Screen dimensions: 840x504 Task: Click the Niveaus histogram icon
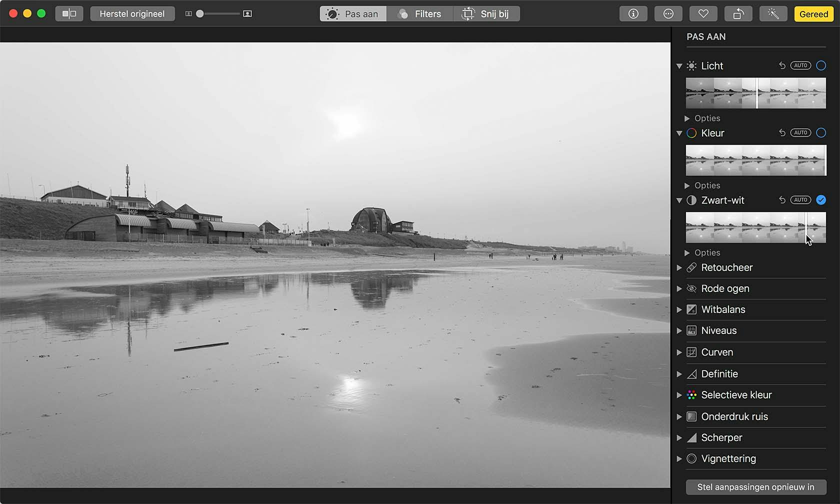click(x=691, y=330)
